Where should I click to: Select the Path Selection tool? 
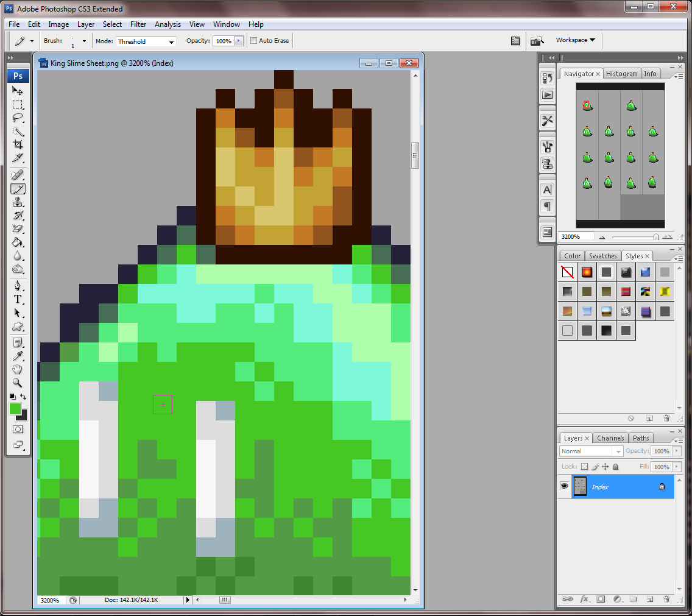click(18, 313)
